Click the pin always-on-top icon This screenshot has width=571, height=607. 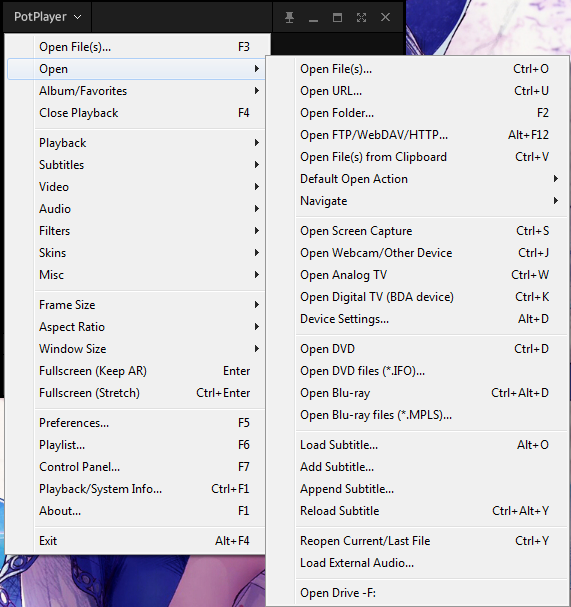pos(289,17)
